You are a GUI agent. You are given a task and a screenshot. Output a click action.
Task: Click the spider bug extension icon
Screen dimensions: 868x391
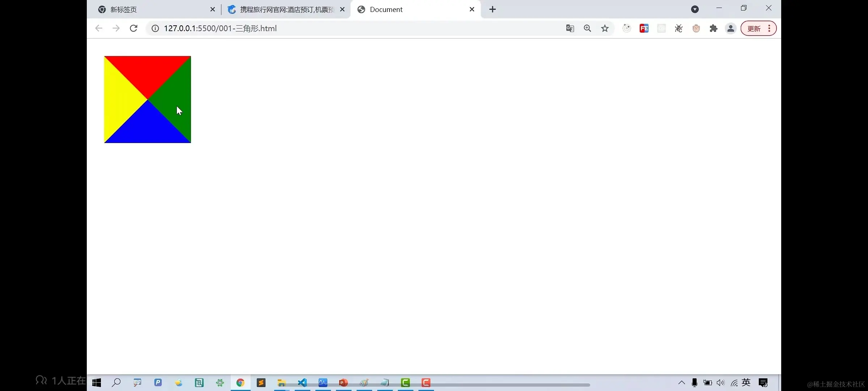(678, 28)
